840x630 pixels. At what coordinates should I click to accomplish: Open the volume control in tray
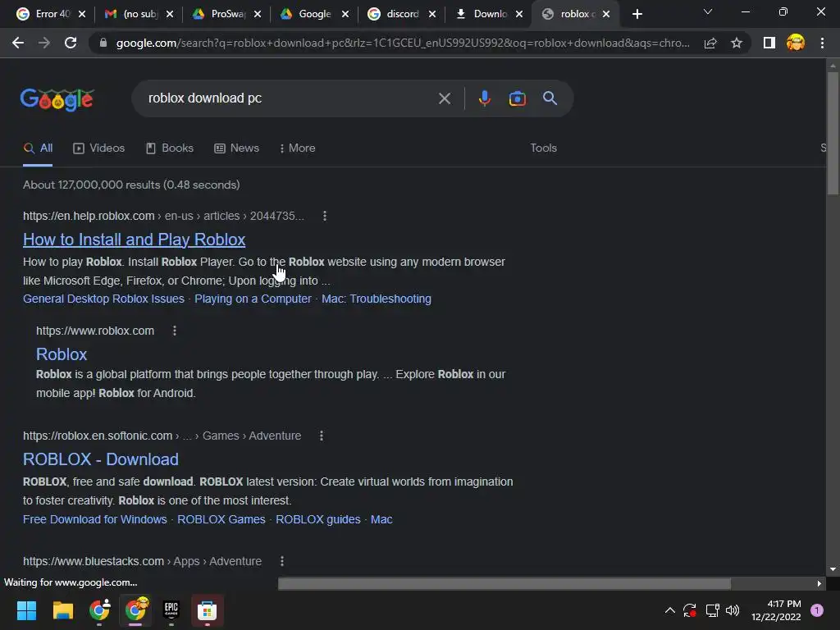coord(733,610)
